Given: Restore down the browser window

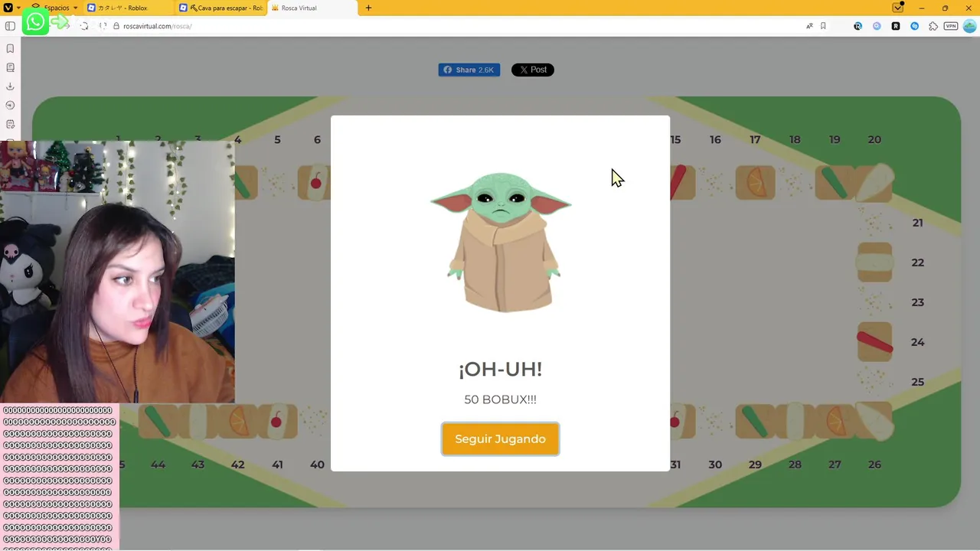Looking at the screenshot, I should [945, 8].
